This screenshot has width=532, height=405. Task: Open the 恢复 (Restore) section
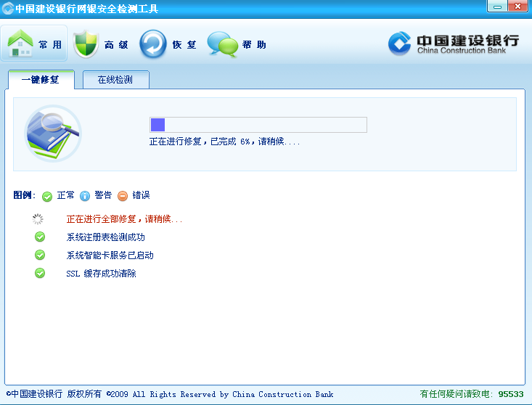(168, 44)
